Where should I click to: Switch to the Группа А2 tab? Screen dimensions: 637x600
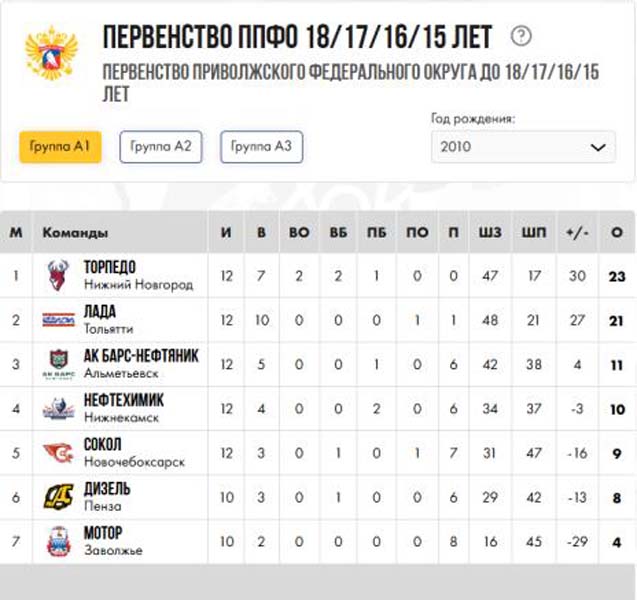pos(161,147)
